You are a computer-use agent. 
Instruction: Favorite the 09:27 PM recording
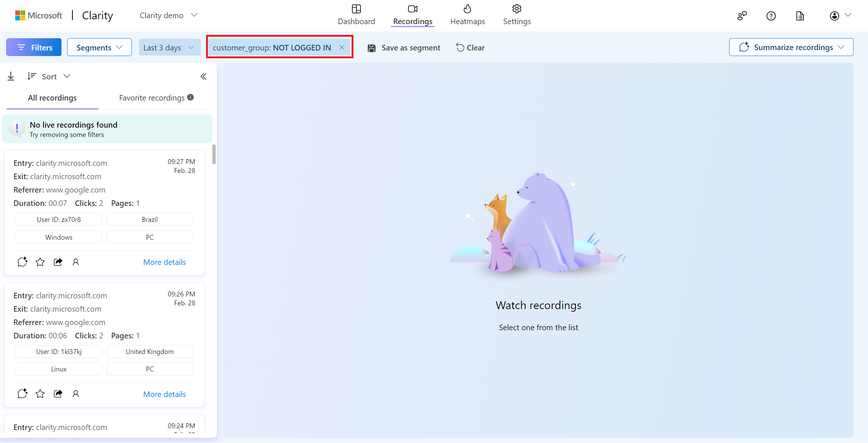(40, 262)
